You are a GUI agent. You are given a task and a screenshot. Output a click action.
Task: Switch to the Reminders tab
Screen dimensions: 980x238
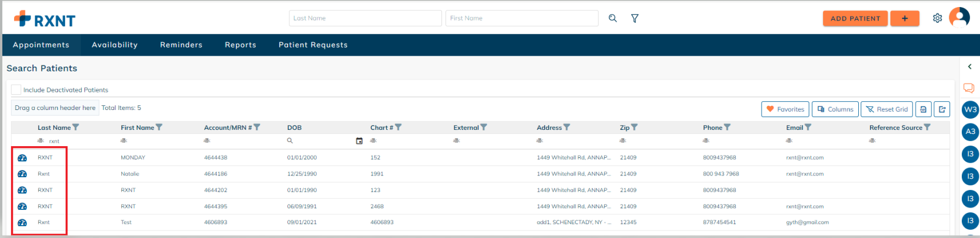[x=181, y=45]
